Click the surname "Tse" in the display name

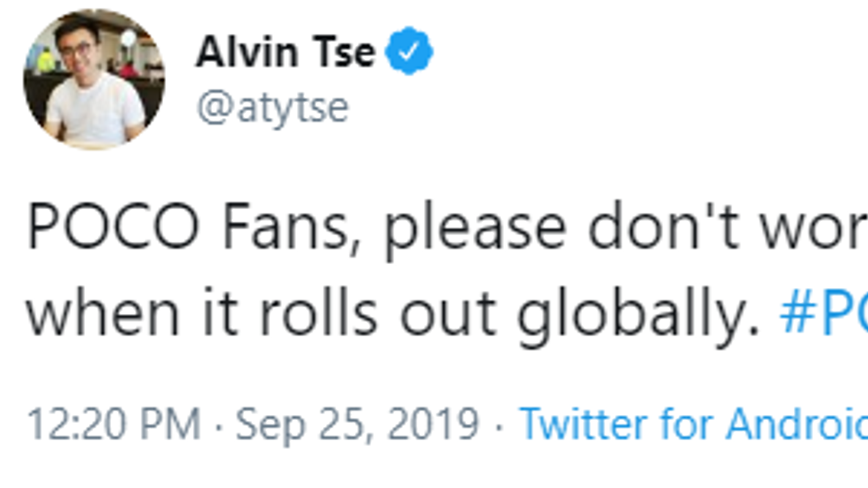345,52
